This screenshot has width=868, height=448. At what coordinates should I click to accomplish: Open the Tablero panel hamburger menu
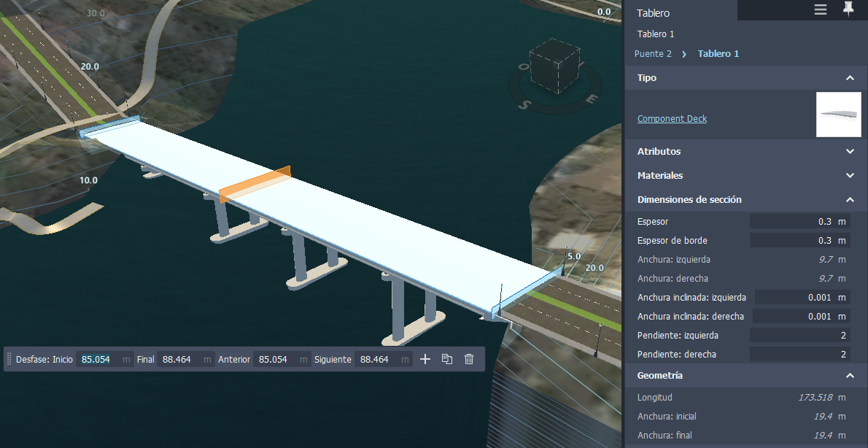pyautogui.click(x=821, y=9)
